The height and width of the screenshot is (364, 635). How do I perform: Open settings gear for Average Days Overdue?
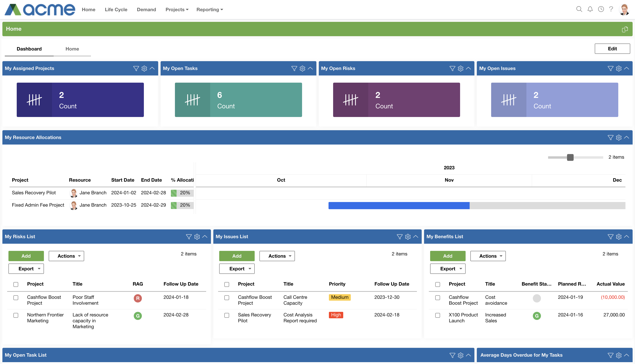click(x=619, y=355)
